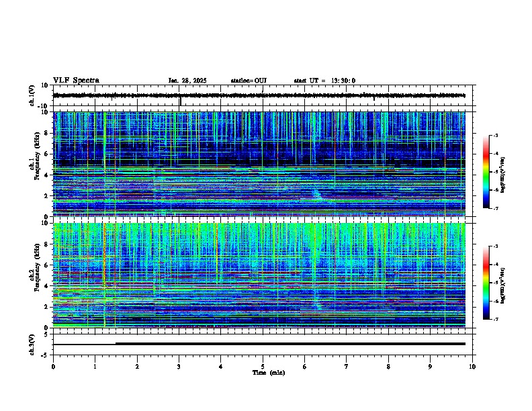
Task: Click the "6" kHz tick on ch.1 spectrogram
Action: click(x=46, y=154)
